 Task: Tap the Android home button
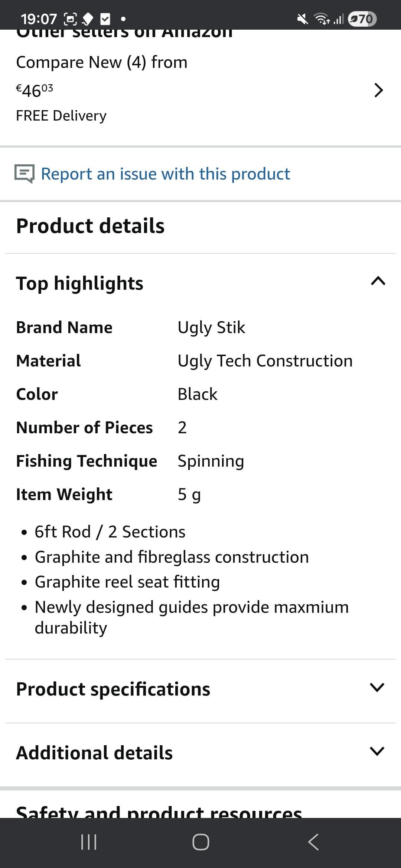[x=200, y=842]
